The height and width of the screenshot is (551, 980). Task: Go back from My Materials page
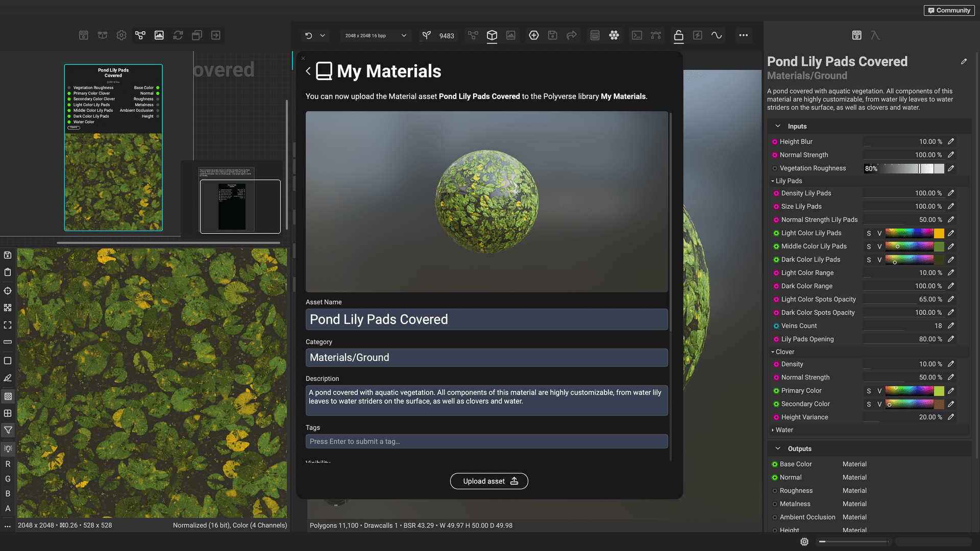point(308,71)
